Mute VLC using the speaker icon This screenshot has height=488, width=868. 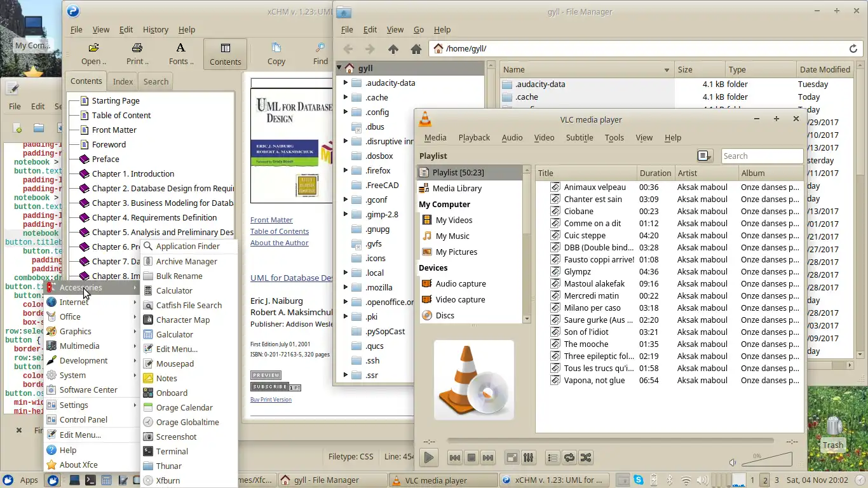coord(733,463)
